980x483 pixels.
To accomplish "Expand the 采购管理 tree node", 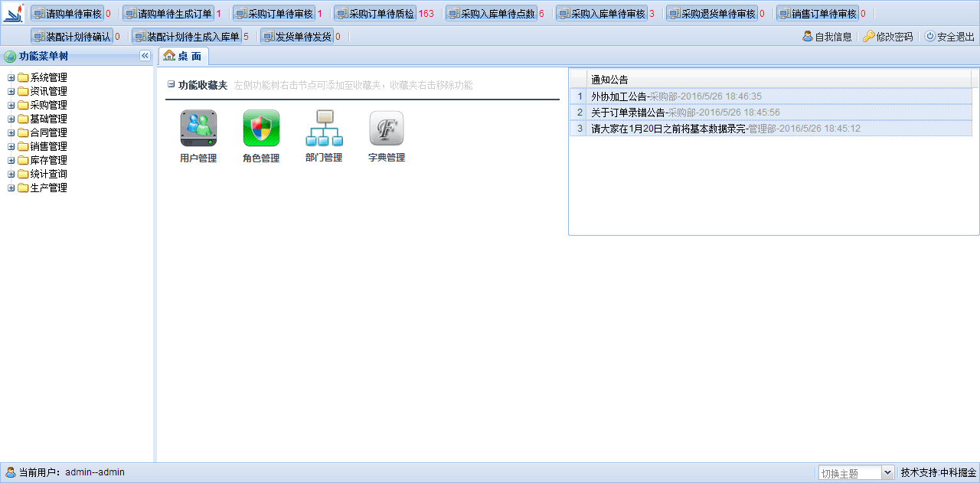I will pyautogui.click(x=11, y=106).
